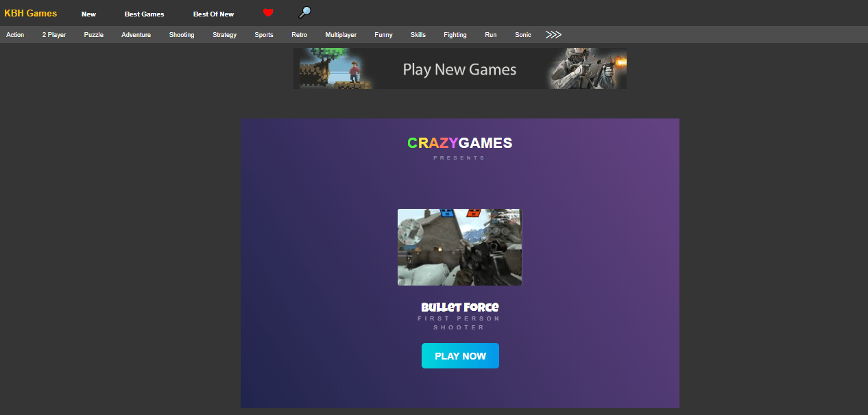View the Run category
868x415 pixels.
pyautogui.click(x=491, y=35)
